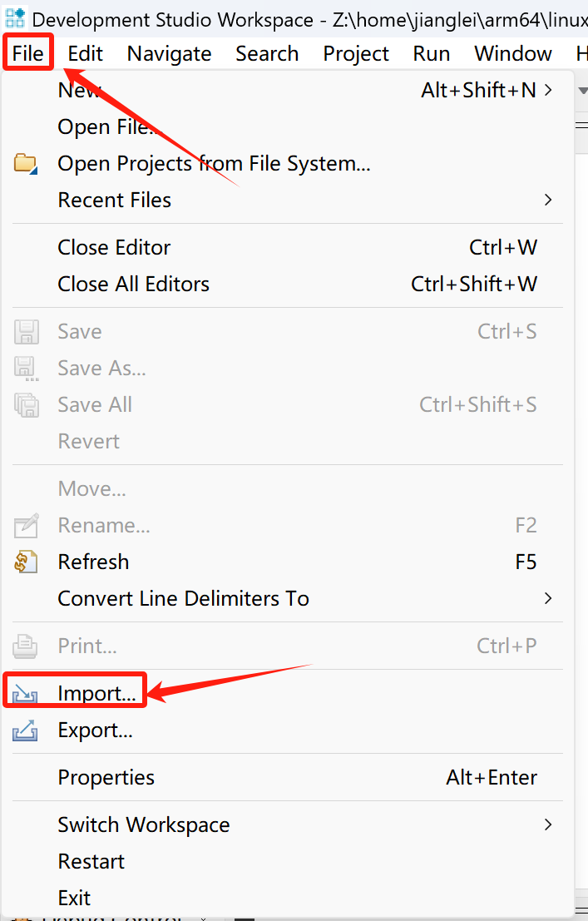The height and width of the screenshot is (921, 588).
Task: Expand the Switch Workspace submenu arrow
Action: pos(548,824)
